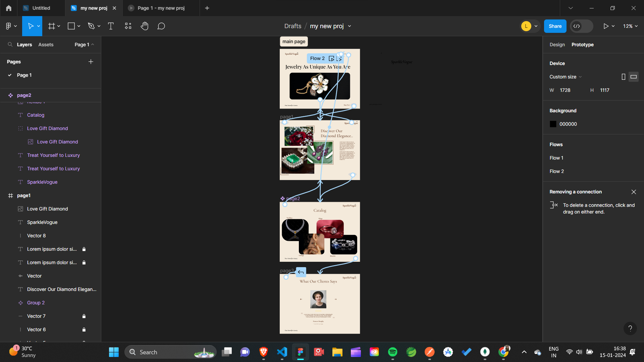Open the Resources tool
This screenshot has width=644, height=362.
[x=128, y=26]
